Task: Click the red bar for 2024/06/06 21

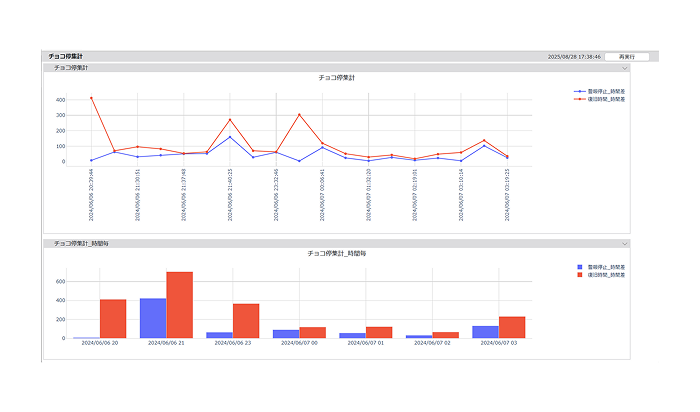Action: click(x=179, y=305)
